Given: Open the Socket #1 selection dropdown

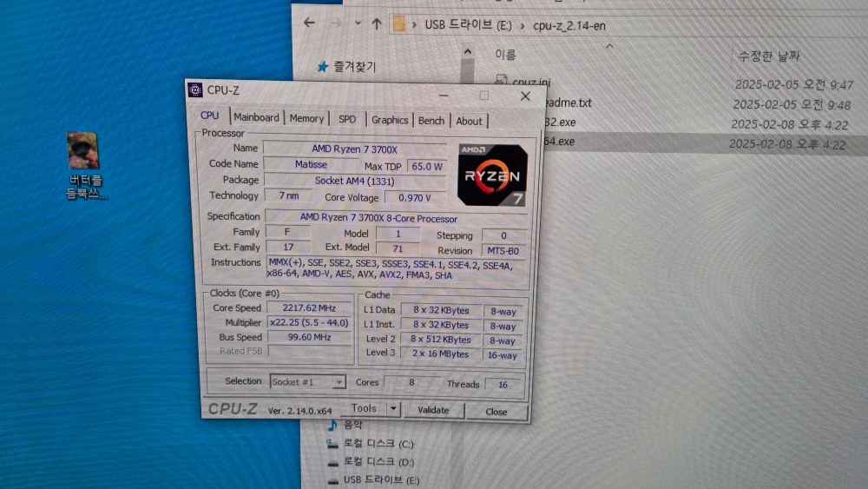Looking at the screenshot, I should coord(308,381).
